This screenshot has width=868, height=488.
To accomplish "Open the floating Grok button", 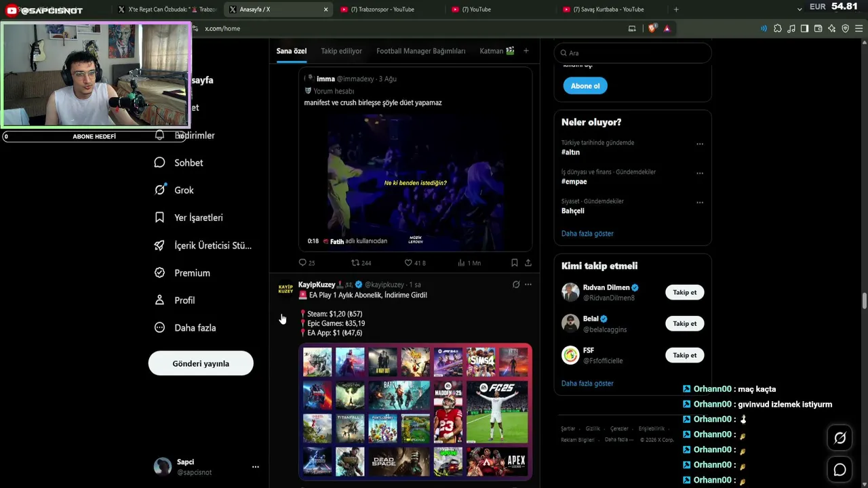I will pyautogui.click(x=840, y=439).
